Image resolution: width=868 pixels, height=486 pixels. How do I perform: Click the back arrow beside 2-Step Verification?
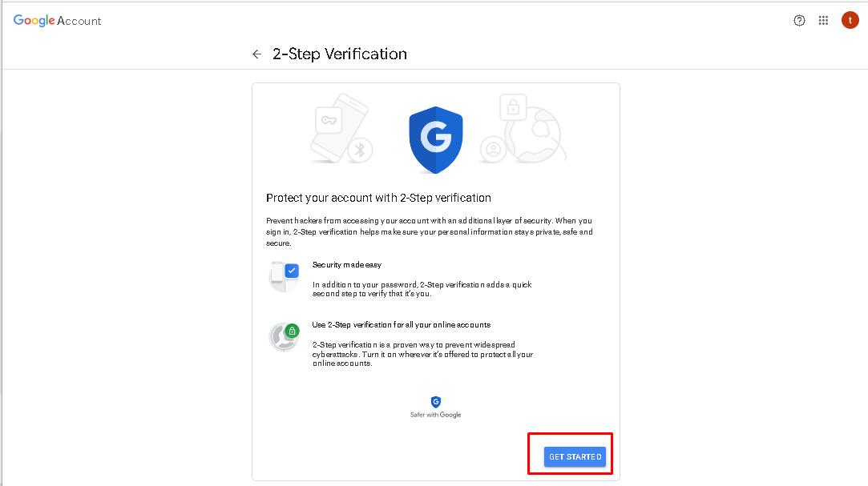[256, 54]
